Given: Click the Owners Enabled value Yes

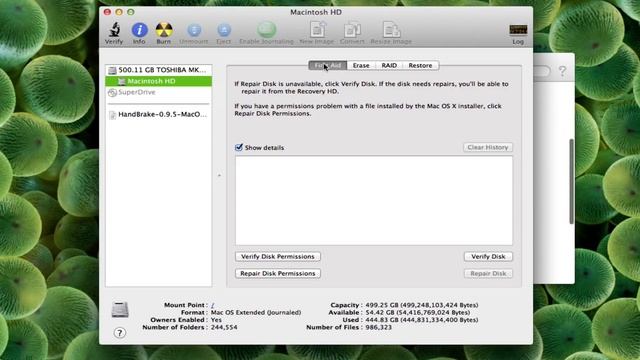Looking at the screenshot, I should (216, 320).
